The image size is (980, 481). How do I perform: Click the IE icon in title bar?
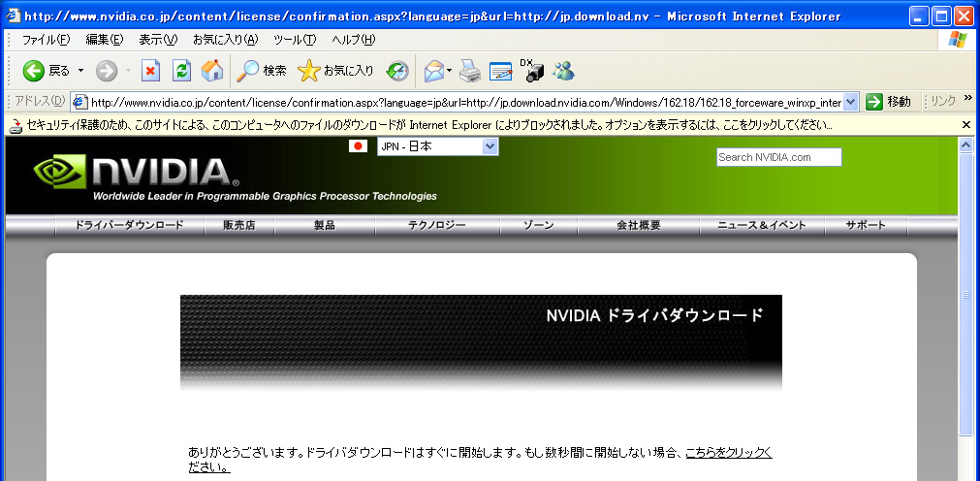click(x=14, y=16)
